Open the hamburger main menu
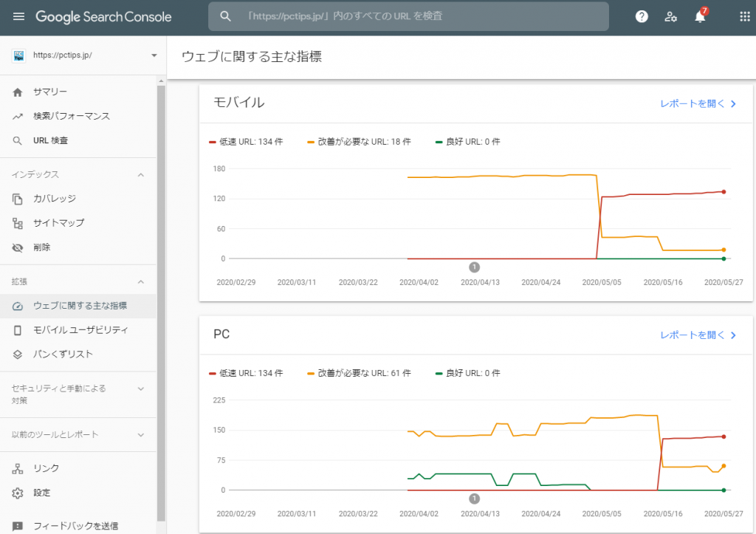 click(18, 16)
